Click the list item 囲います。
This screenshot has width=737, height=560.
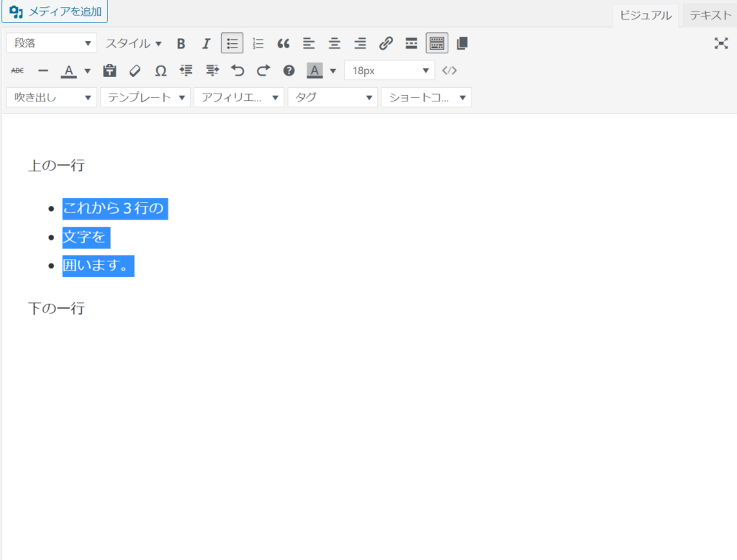[98, 266]
